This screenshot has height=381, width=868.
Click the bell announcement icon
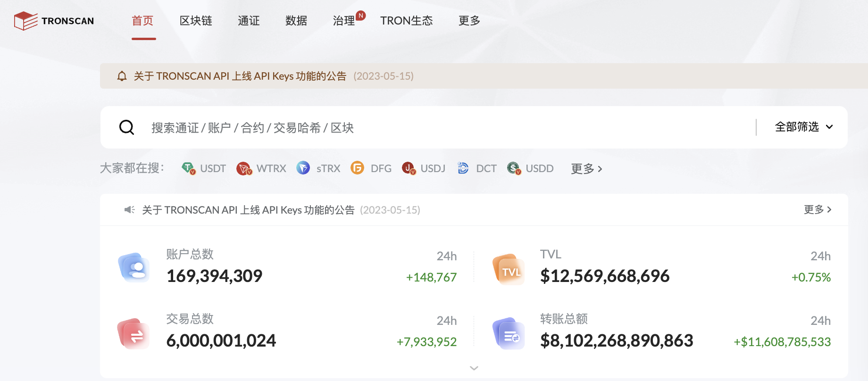pos(122,76)
